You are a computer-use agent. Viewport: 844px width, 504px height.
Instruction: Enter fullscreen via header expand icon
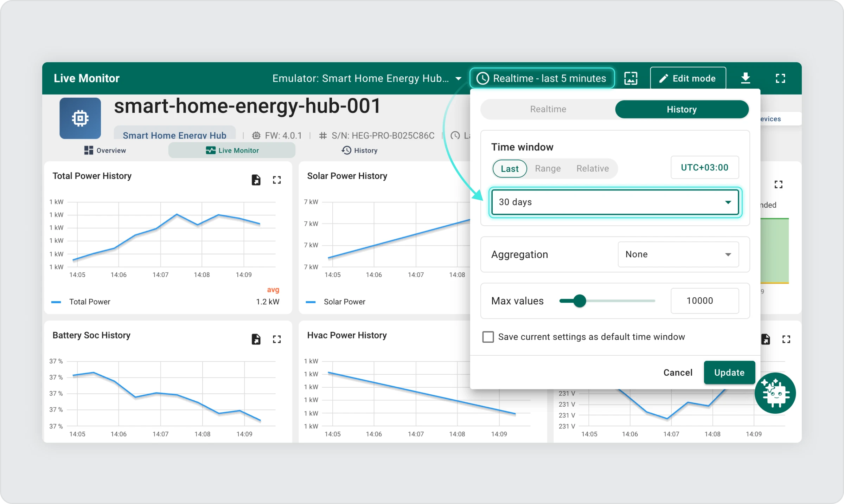click(x=780, y=78)
